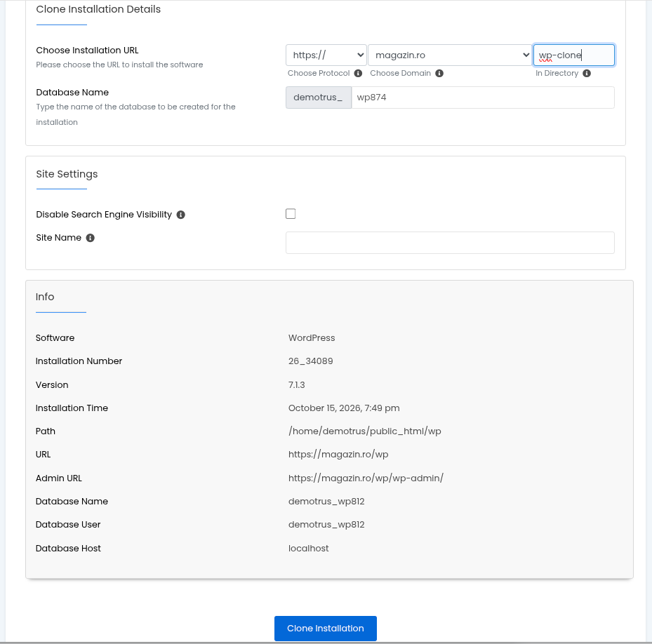
Task: Click the URL value https://magazin.ro/wp
Action: click(338, 455)
